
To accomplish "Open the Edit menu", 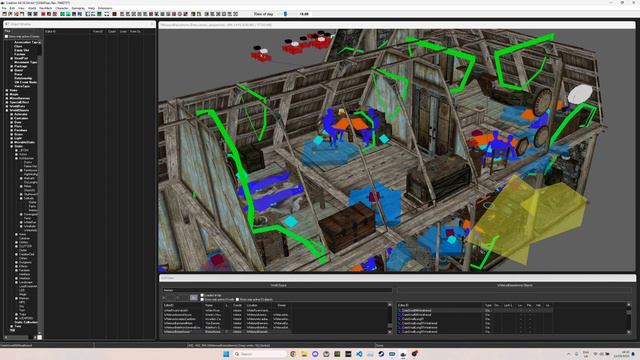I will [12, 8].
